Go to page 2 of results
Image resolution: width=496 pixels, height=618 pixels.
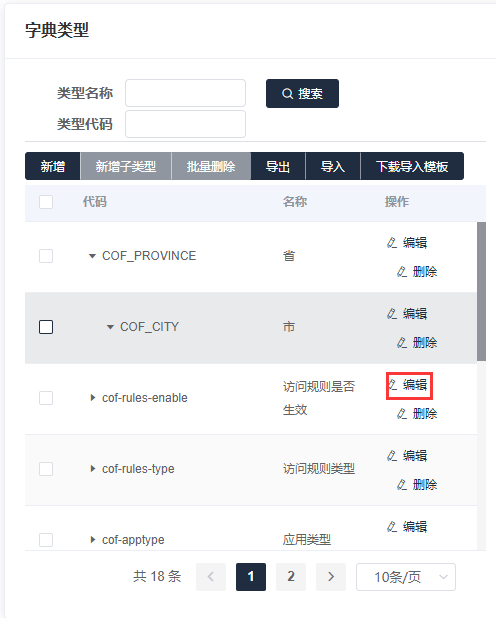[291, 577]
